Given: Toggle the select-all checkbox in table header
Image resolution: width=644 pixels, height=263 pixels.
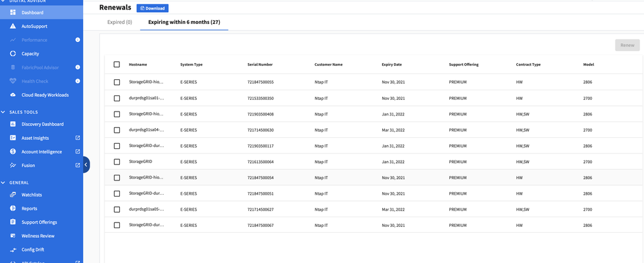Looking at the screenshot, I should coord(117,64).
